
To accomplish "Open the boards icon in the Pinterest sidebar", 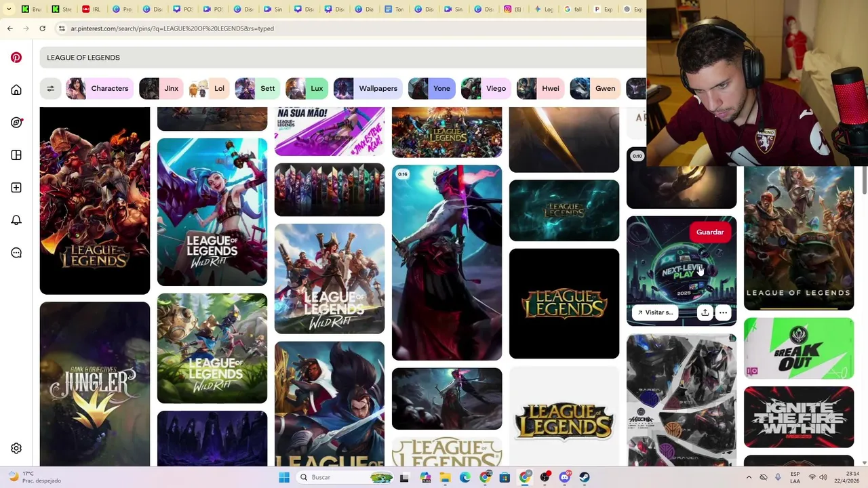I will click(16, 155).
